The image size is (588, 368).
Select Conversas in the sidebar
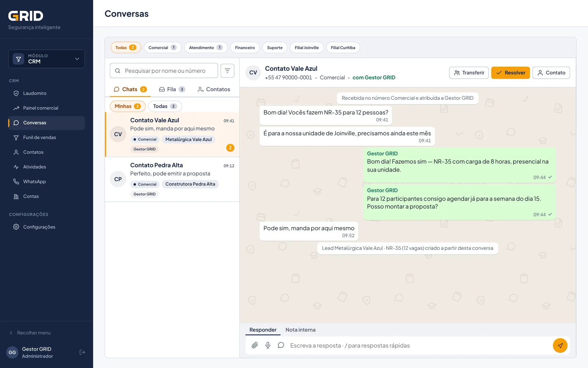[x=46, y=123]
